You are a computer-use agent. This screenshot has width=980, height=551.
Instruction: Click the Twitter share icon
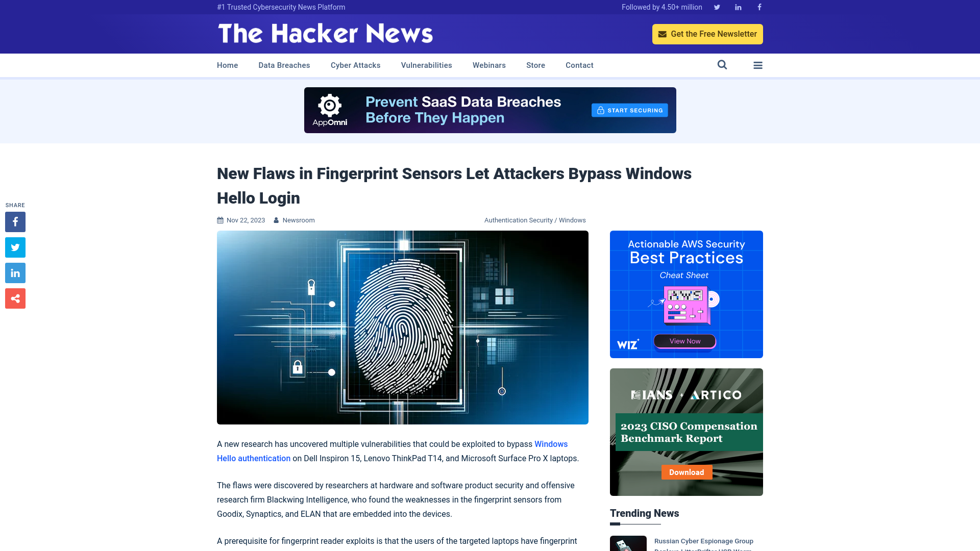(x=15, y=247)
